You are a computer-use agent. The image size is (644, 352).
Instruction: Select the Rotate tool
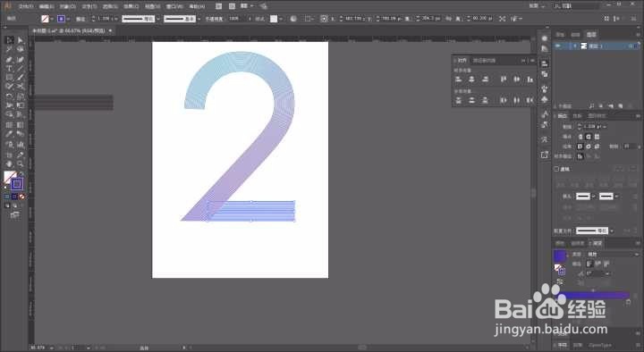9,96
